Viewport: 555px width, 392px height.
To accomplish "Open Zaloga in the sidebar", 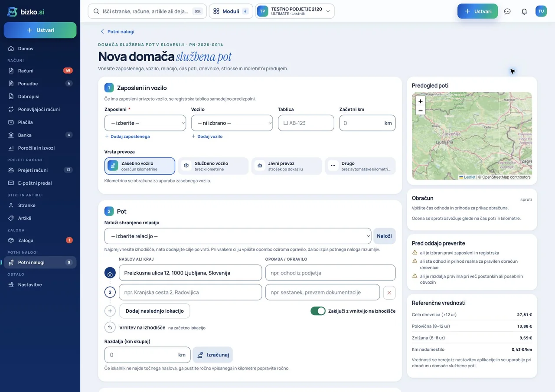I will (40, 240).
